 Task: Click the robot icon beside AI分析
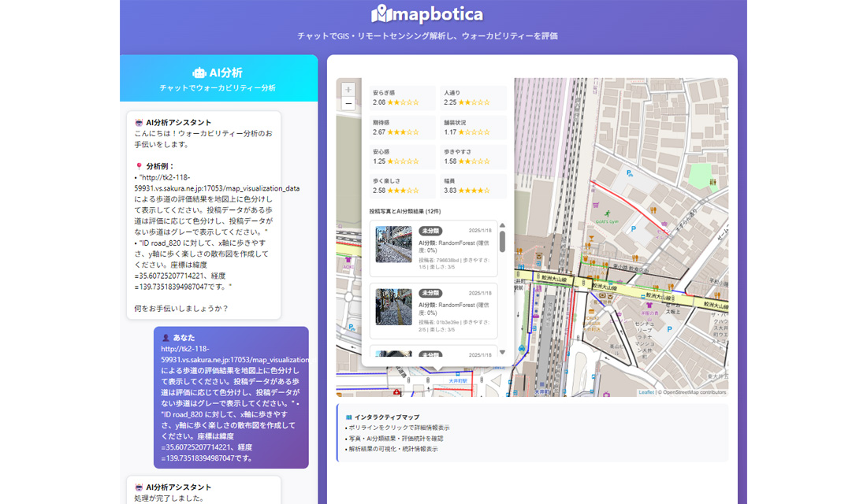199,72
